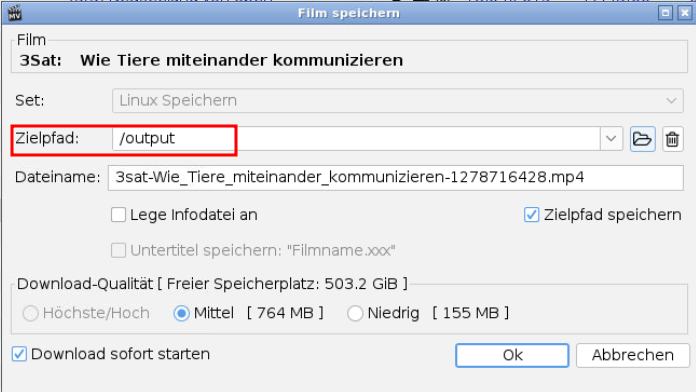This screenshot has width=696, height=392.
Task: Select Niedrig quality option
Action: [355, 313]
